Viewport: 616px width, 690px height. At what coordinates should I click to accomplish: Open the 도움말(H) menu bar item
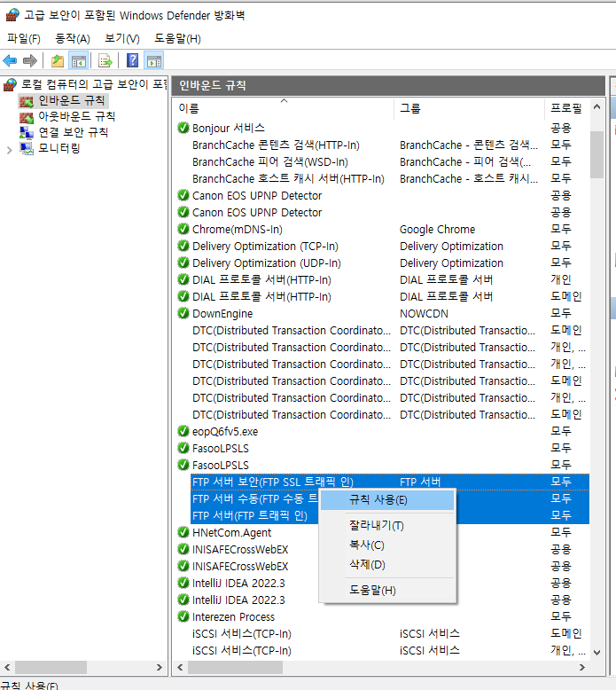pyautogui.click(x=177, y=39)
